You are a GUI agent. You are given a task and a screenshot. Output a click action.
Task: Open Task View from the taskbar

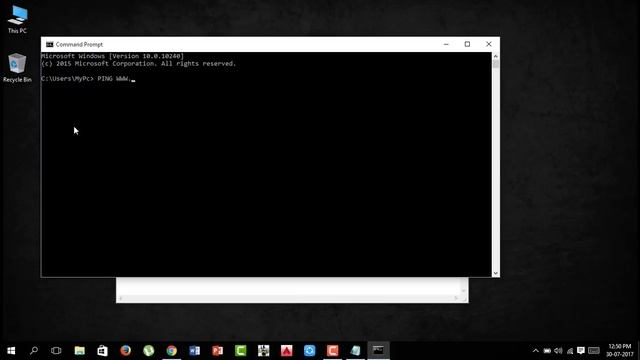click(x=56, y=351)
